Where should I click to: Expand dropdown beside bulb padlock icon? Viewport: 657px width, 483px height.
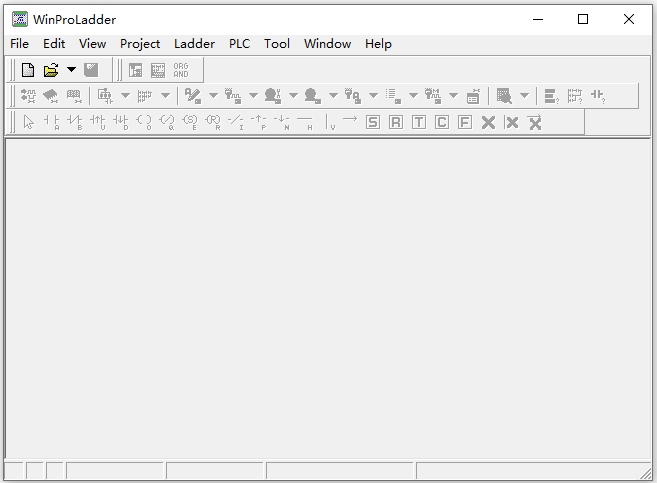tap(373, 96)
